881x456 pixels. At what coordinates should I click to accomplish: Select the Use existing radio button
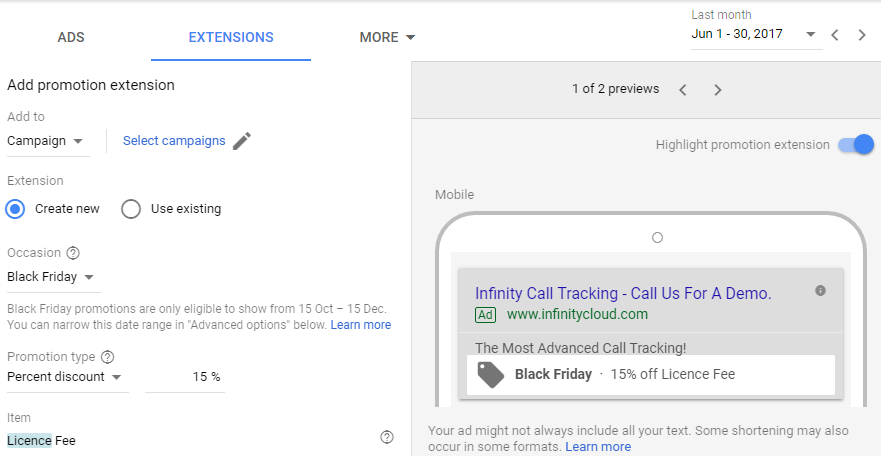[131, 209]
